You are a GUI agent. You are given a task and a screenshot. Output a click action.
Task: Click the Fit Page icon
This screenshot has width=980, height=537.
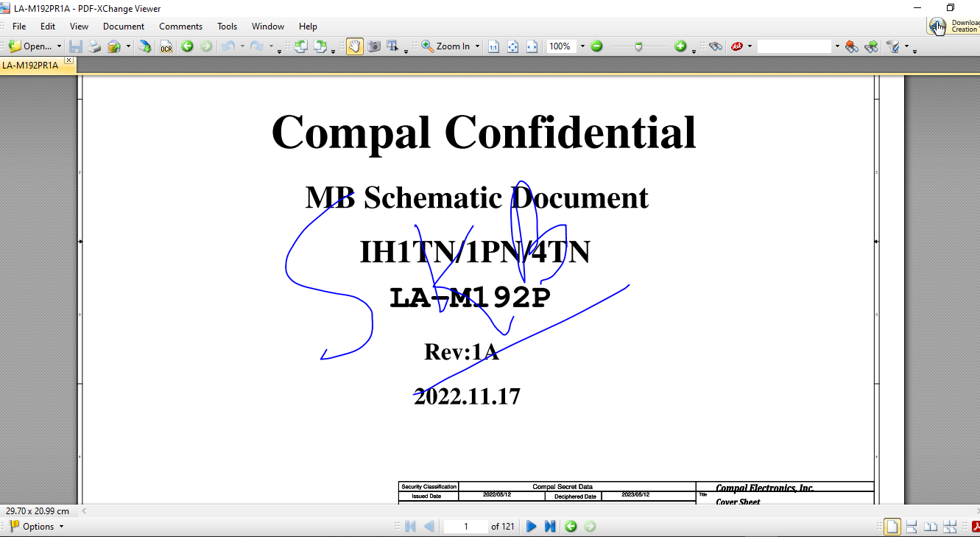click(x=512, y=46)
